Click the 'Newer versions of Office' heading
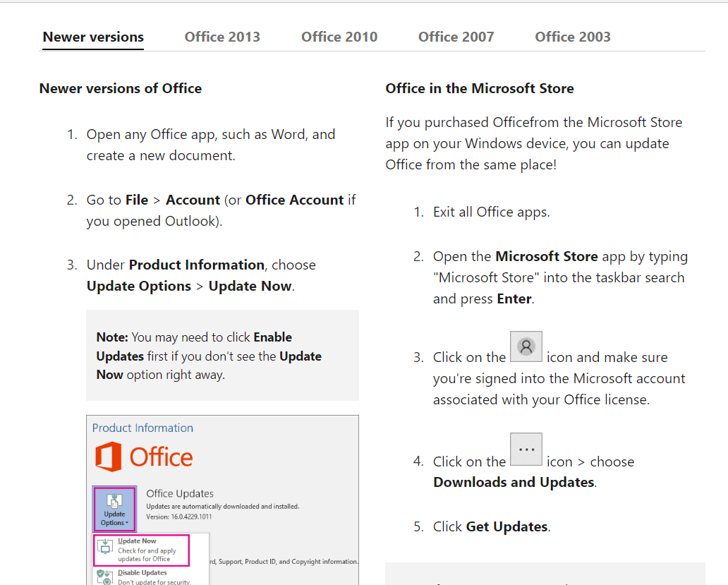The image size is (728, 585). click(x=121, y=88)
